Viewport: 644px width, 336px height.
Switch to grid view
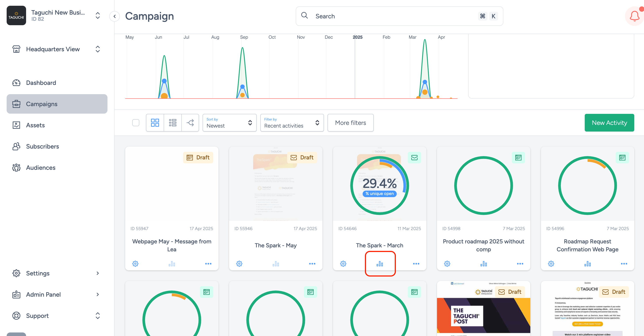155,123
